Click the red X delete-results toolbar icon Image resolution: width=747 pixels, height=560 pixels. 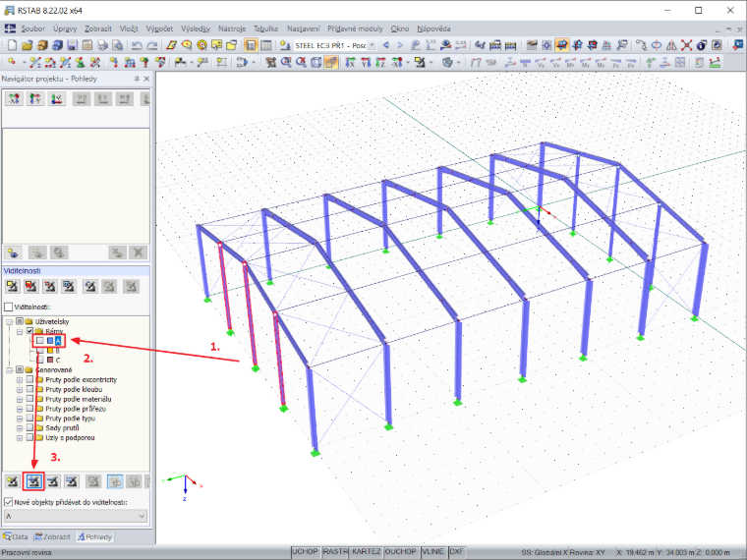point(686,45)
